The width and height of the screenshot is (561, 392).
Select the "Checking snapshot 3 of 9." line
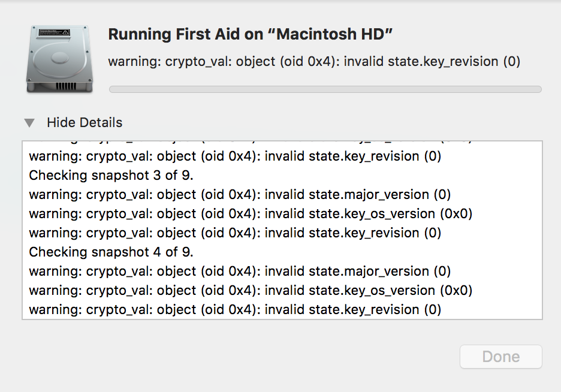click(x=111, y=176)
